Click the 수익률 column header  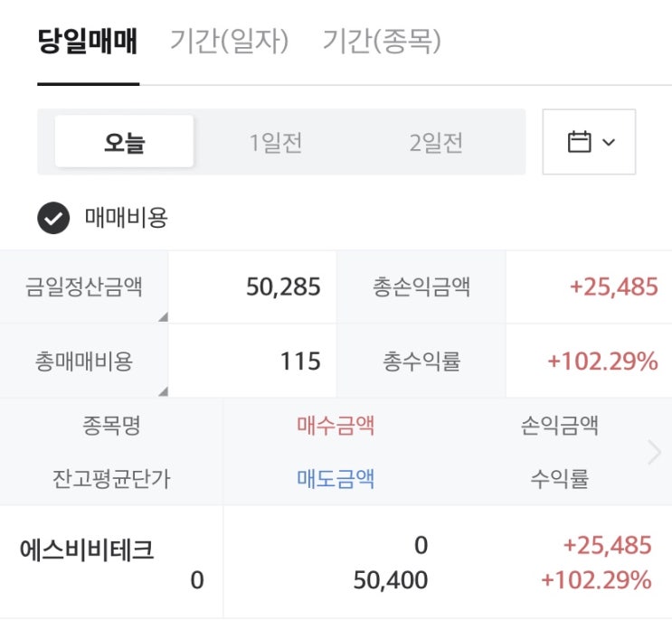pyautogui.click(x=559, y=479)
